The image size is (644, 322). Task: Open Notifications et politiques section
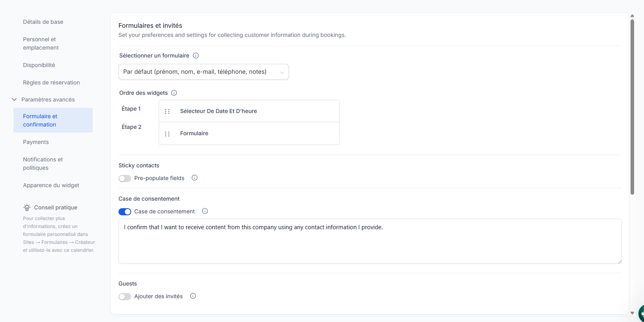[43, 163]
